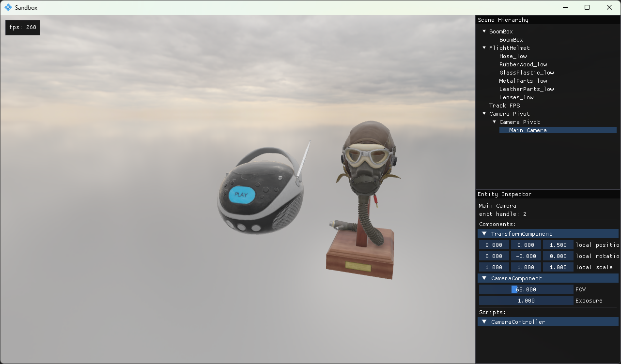Collapse the nested Camera Pivot arrow
This screenshot has height=364, width=621.
494,122
